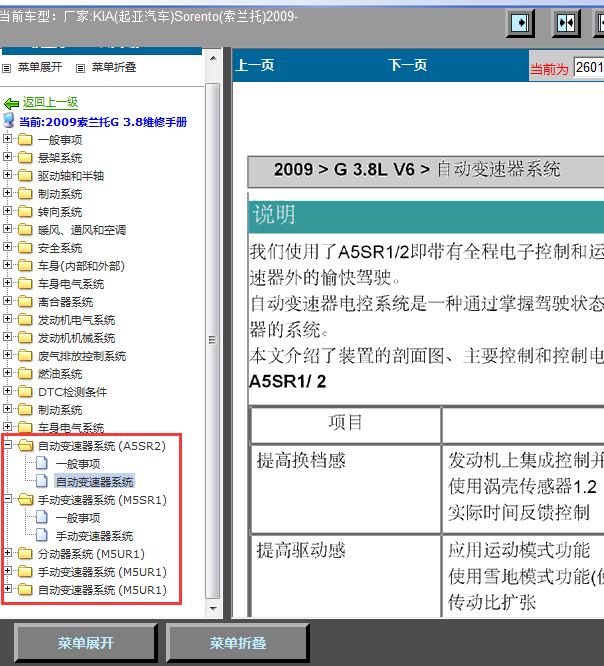Image resolution: width=604 pixels, height=666 pixels.
Task: Click the 说明 section heading
Action: click(x=274, y=214)
